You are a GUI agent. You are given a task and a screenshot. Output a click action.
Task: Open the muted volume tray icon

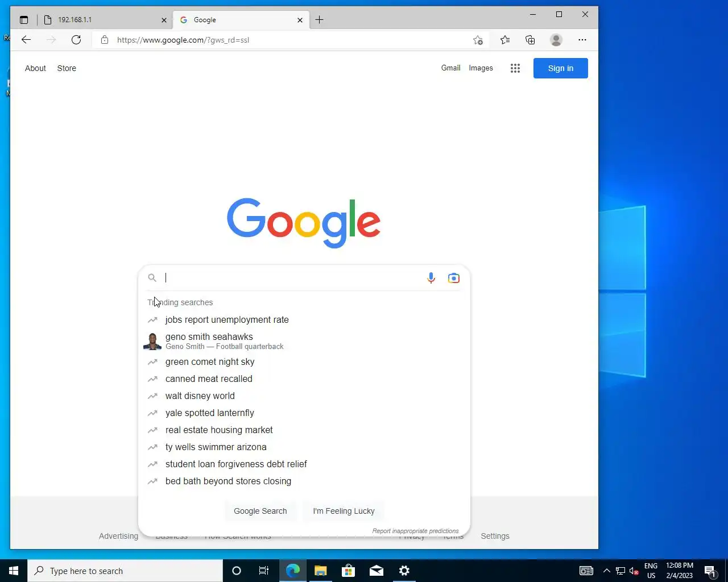click(634, 571)
